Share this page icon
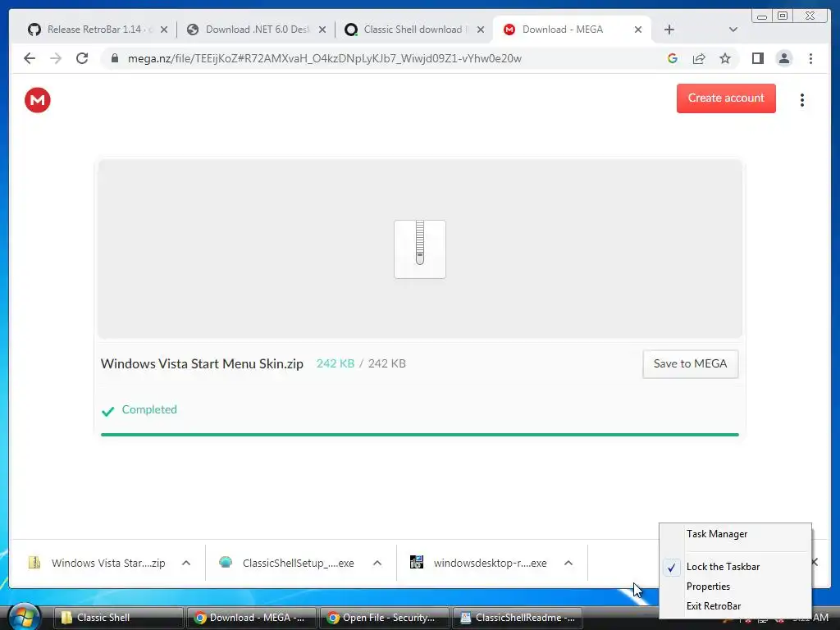Image resolution: width=840 pixels, height=630 pixels. point(699,58)
